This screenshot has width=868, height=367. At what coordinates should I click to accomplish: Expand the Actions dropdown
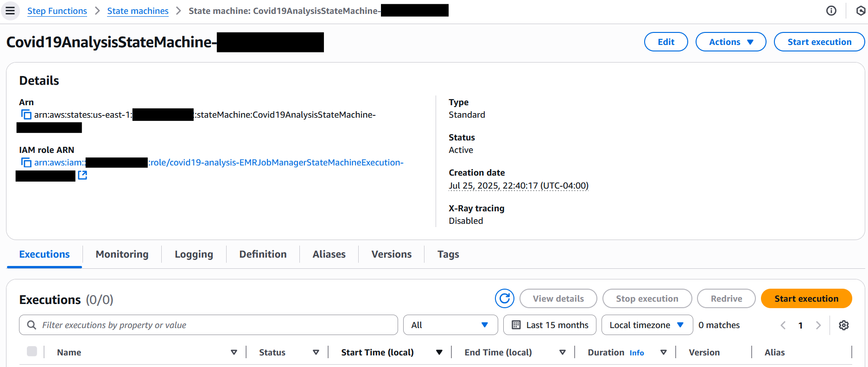coord(731,42)
